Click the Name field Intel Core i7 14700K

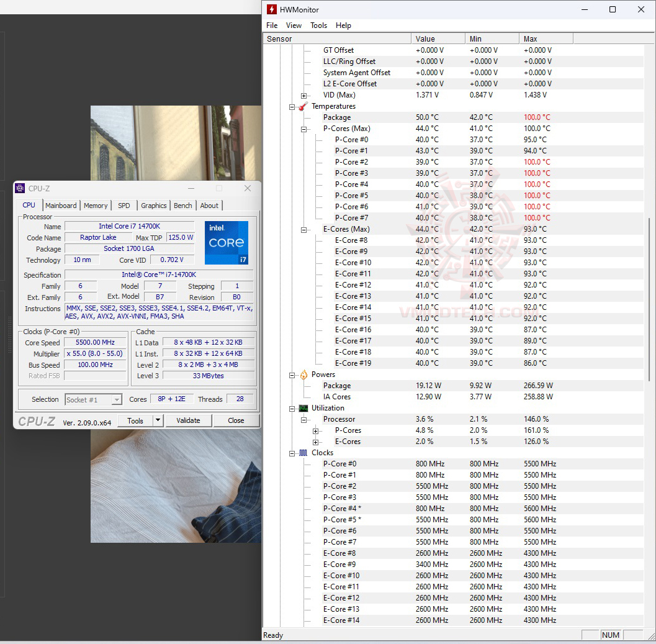[x=129, y=226]
